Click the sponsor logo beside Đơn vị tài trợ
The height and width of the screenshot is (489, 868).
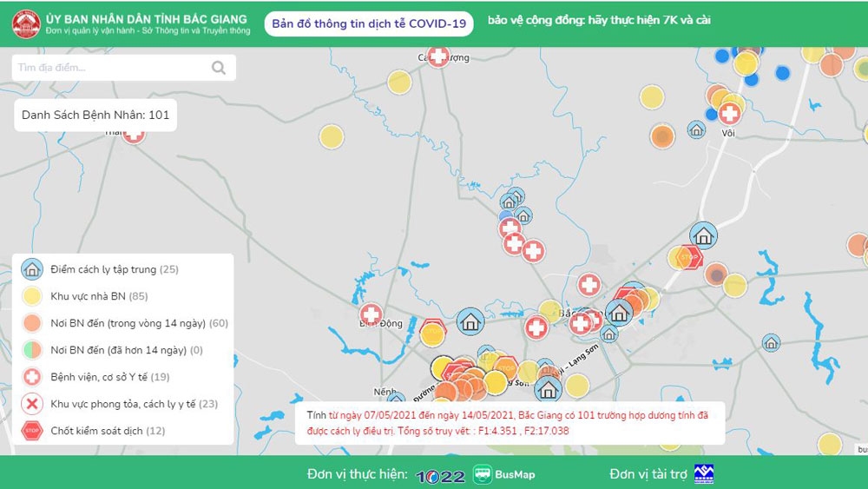click(x=704, y=474)
